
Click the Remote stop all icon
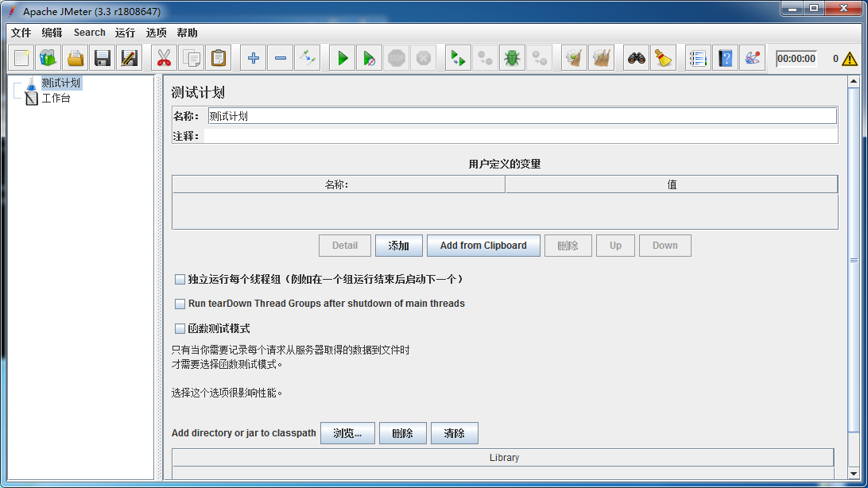[486, 58]
